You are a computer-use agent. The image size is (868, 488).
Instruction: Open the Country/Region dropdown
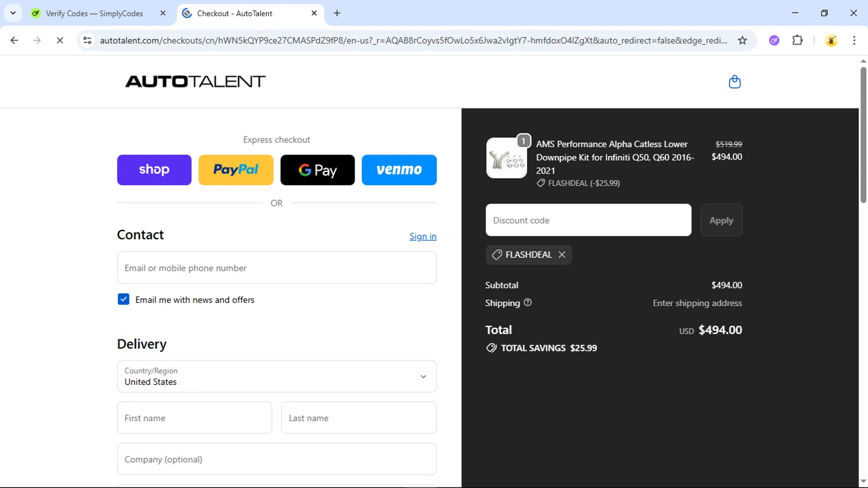point(277,376)
